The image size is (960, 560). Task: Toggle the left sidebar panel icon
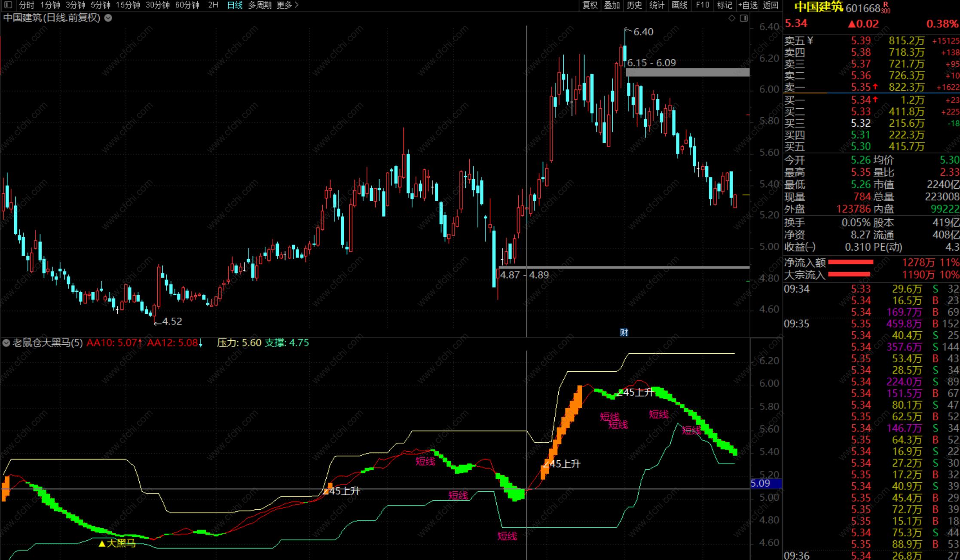pyautogui.click(x=8, y=5)
